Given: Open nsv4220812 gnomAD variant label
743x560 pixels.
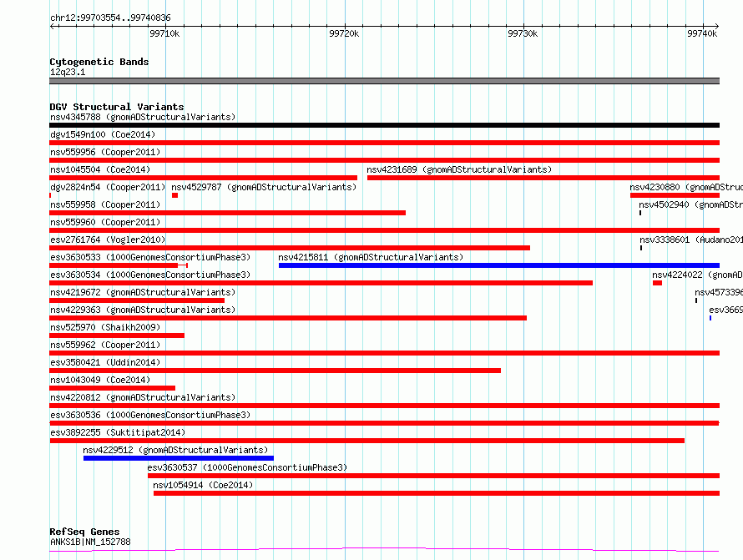Looking at the screenshot, I should tap(143, 397).
